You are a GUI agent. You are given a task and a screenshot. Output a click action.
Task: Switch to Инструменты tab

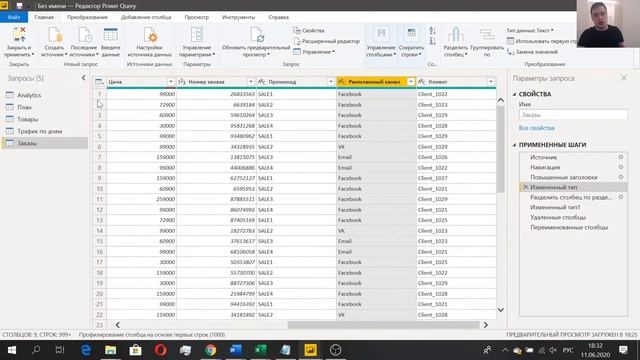click(x=238, y=17)
